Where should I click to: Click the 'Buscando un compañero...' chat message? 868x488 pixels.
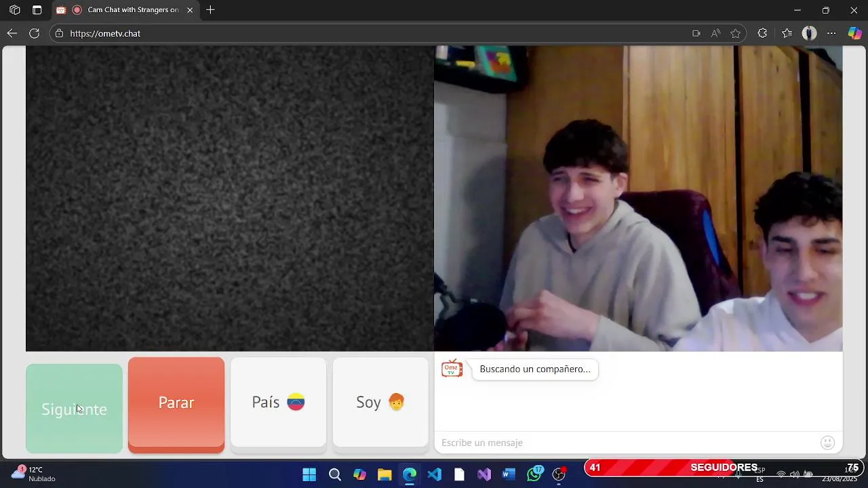535,369
